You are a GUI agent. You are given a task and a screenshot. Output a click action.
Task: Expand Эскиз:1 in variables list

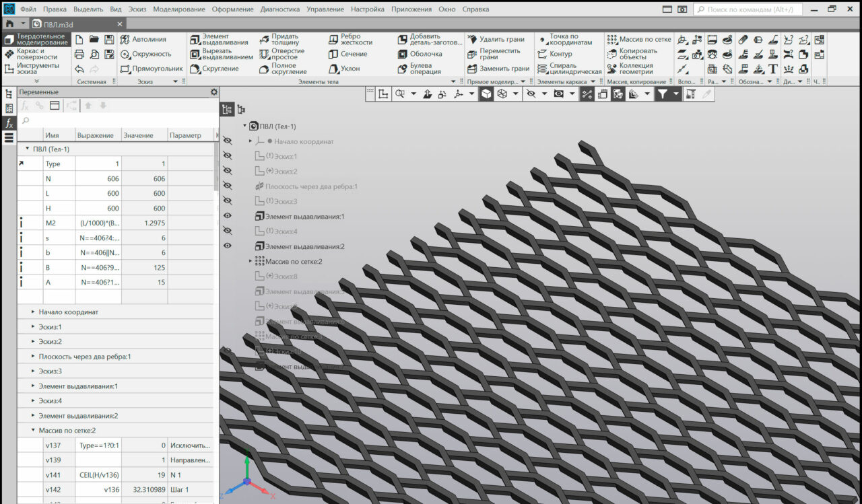coord(34,327)
